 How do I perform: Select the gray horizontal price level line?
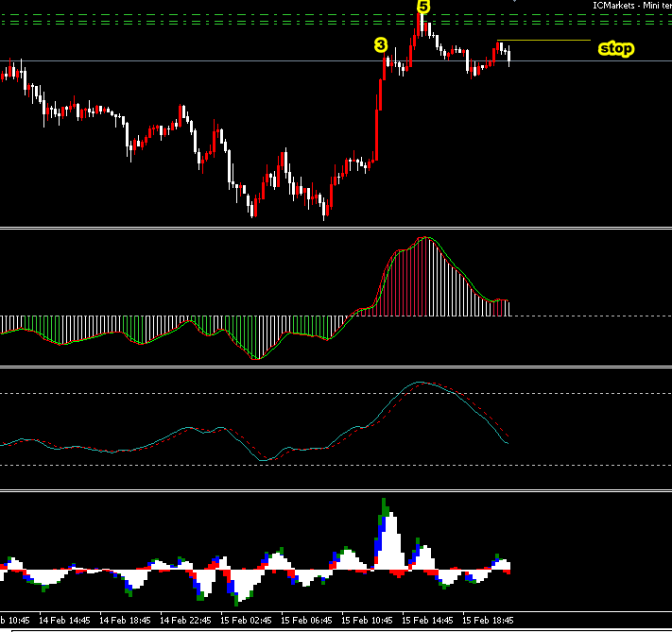336,60
